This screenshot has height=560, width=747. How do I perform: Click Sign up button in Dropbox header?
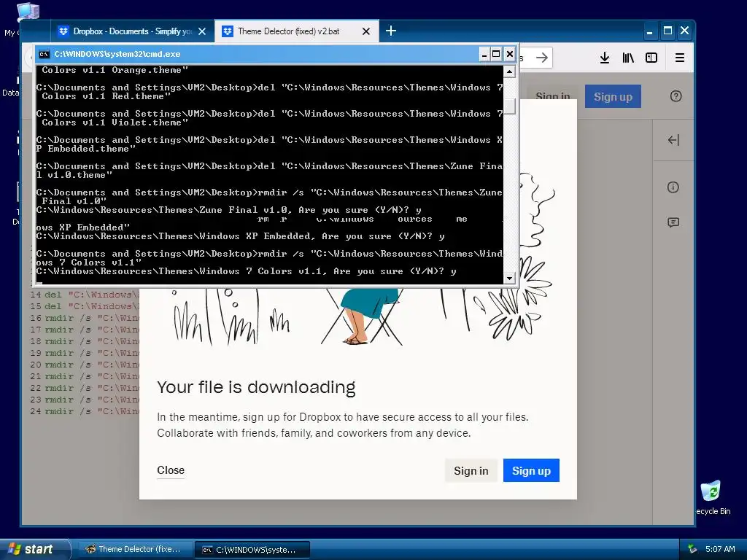613,97
